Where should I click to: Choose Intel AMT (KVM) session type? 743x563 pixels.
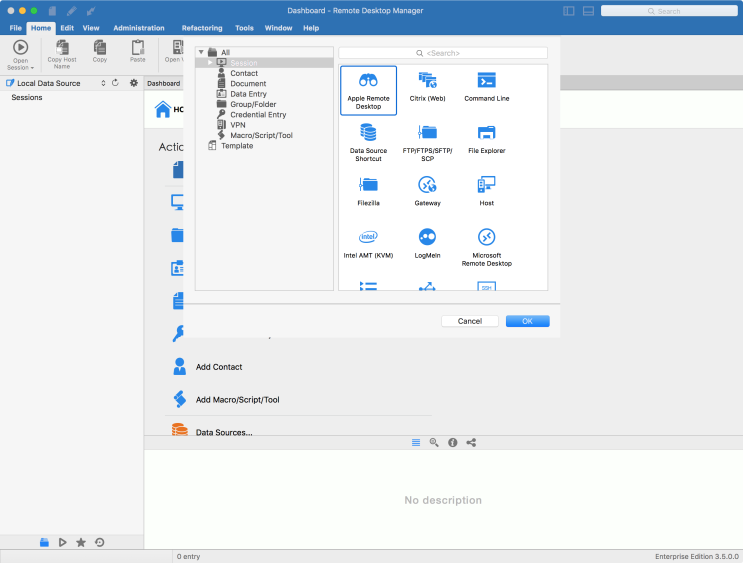tap(368, 243)
